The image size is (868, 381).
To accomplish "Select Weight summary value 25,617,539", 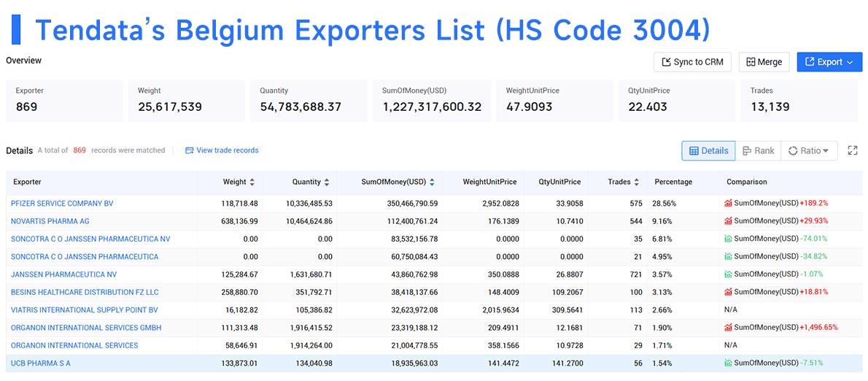I will tap(170, 107).
